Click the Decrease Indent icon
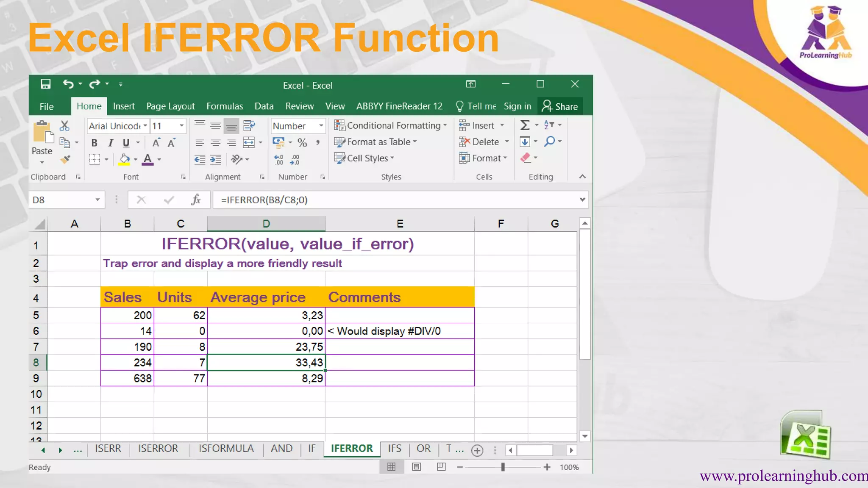This screenshot has width=868, height=488. [x=200, y=159]
